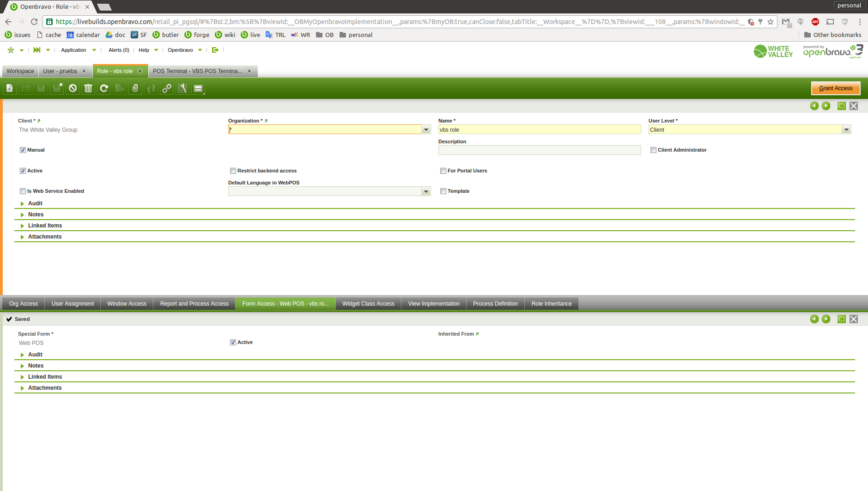Screen dimensions: 868x491
Task: Click the wrench personalize form icon
Action: (x=182, y=88)
